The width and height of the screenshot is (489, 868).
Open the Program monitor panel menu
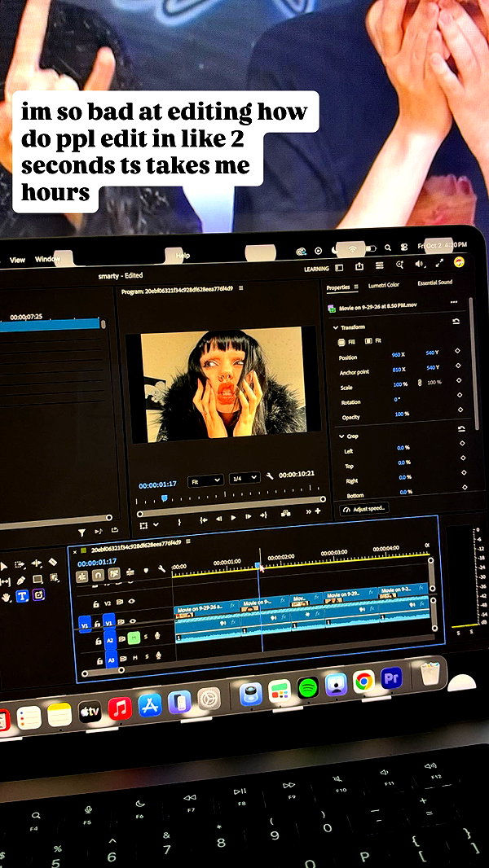[x=241, y=288]
